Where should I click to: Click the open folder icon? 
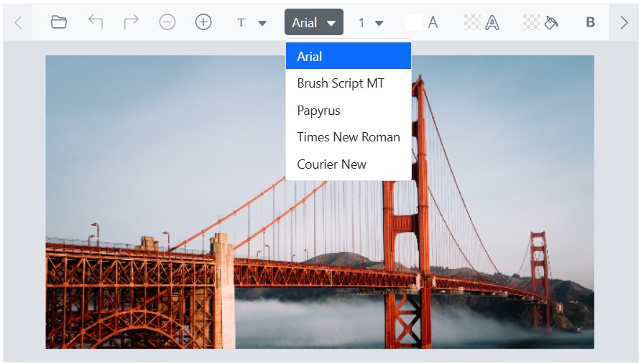click(59, 22)
